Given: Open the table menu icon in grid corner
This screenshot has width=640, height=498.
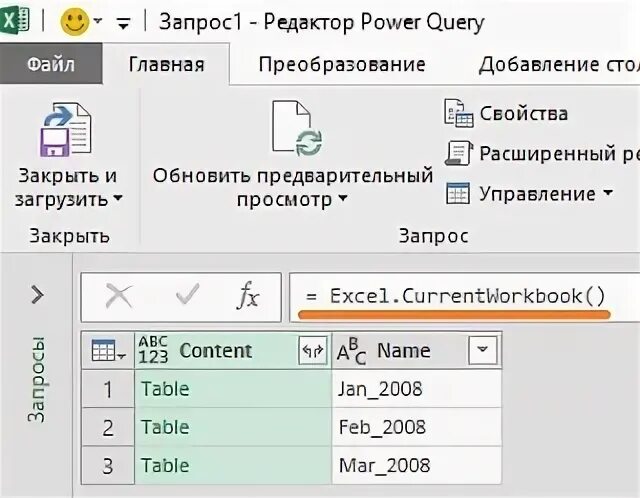Looking at the screenshot, I should point(108,351).
